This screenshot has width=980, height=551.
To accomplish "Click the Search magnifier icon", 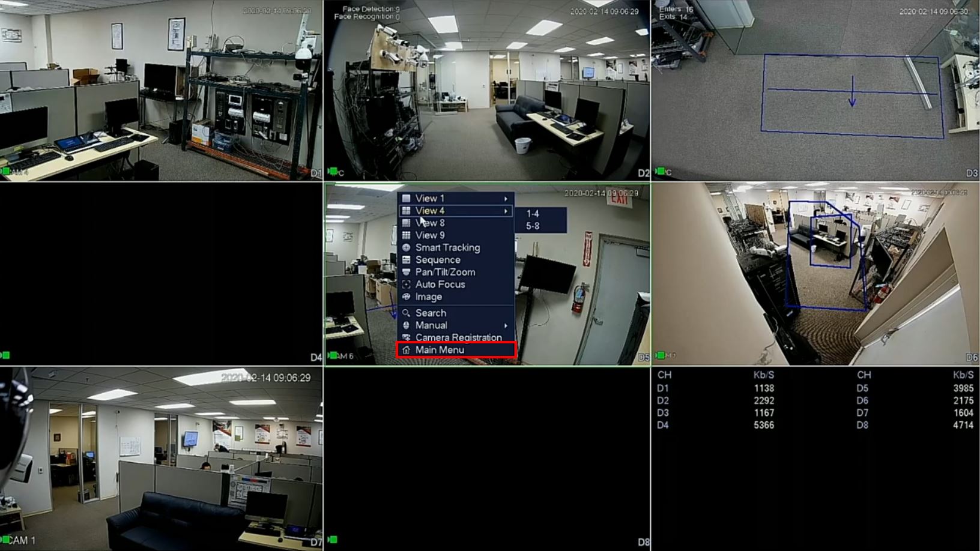I will tap(406, 313).
